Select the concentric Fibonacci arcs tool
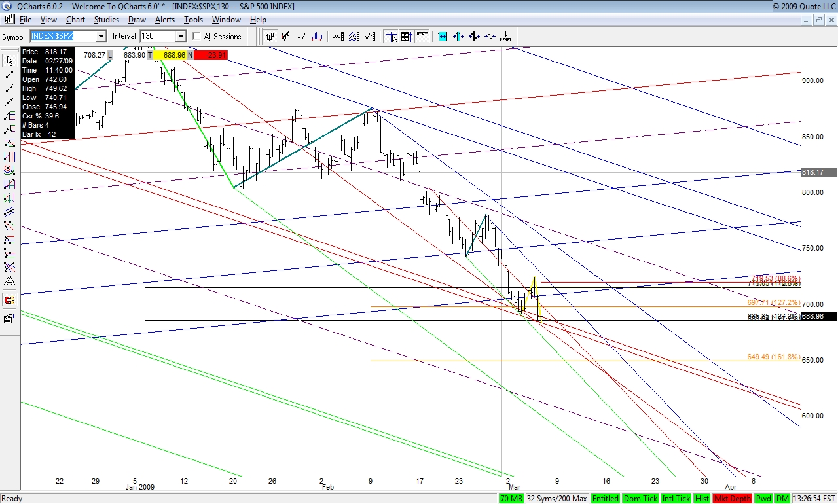The image size is (838, 504). [x=9, y=170]
